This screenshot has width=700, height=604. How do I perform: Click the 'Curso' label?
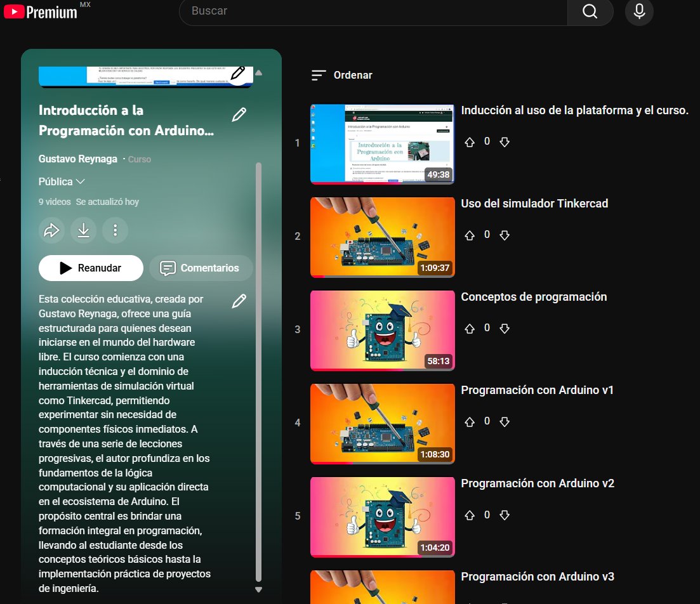point(139,159)
